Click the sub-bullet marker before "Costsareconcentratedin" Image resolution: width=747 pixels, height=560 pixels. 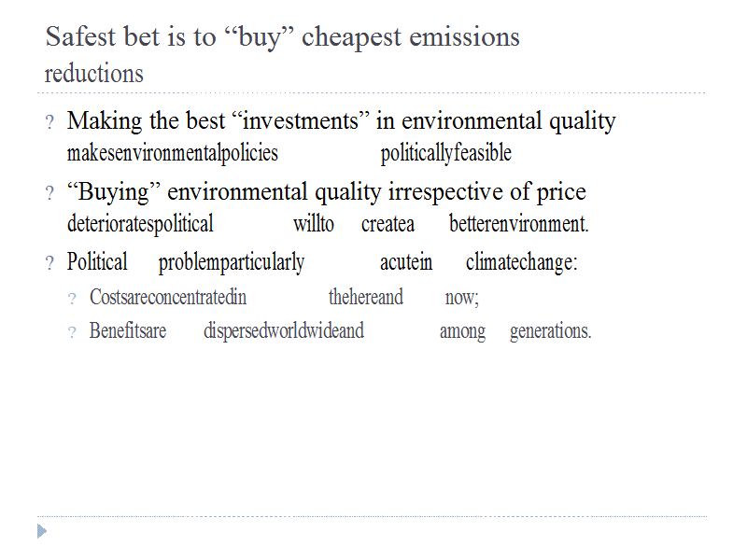pos(72,299)
